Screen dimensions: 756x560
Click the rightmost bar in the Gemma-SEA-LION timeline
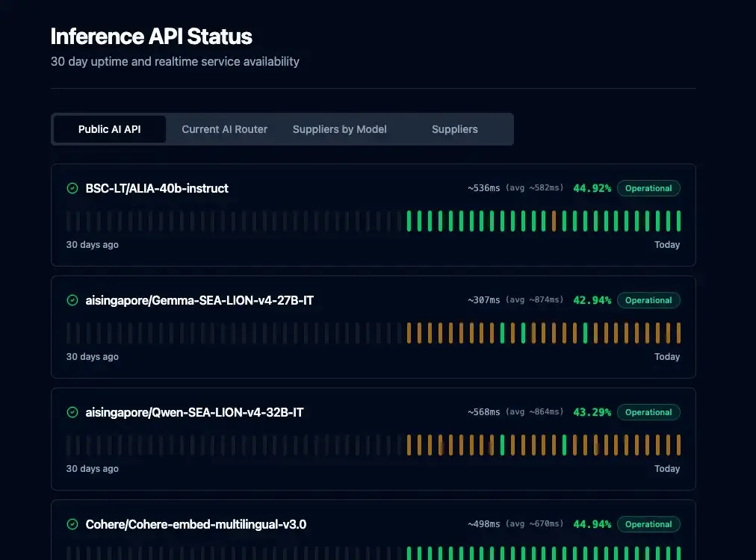[x=678, y=333]
